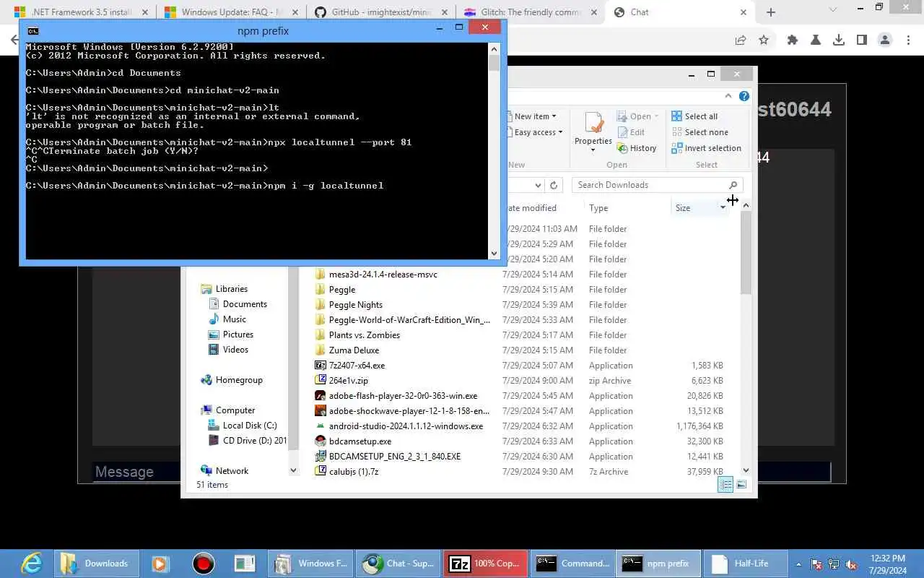Select Homegroup in navigation pane
This screenshot has width=924, height=578.
point(231,380)
